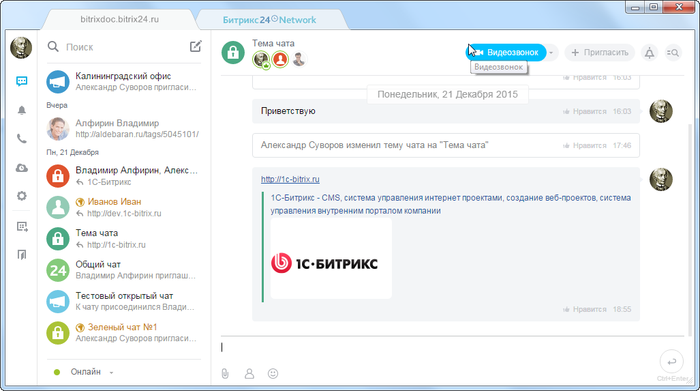The image size is (700, 391).
Task: Focus the message text input area
Action: 438,347
